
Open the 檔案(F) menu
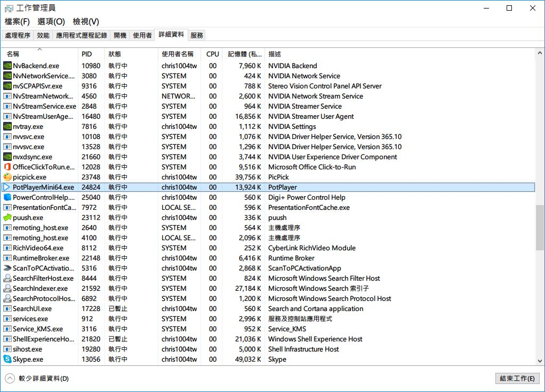(17, 21)
